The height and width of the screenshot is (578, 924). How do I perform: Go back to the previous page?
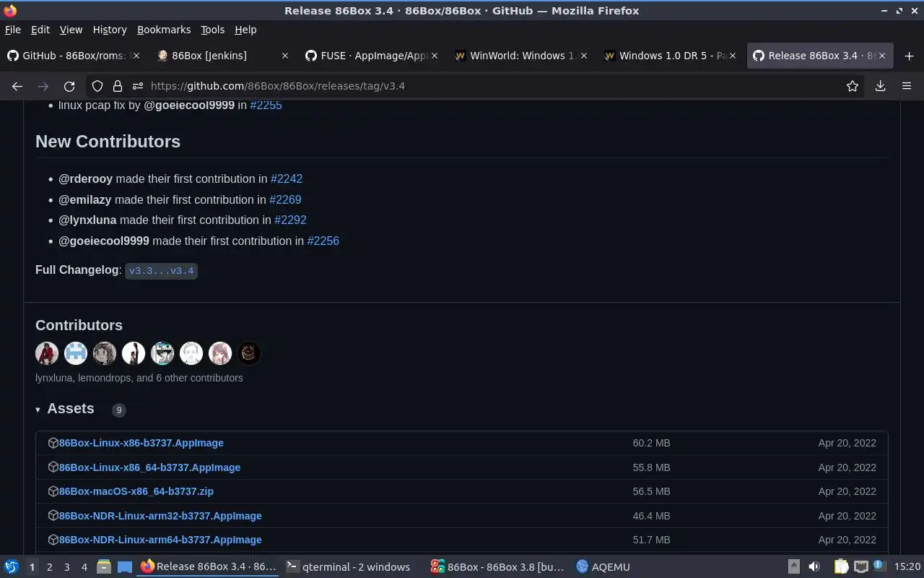tap(17, 86)
